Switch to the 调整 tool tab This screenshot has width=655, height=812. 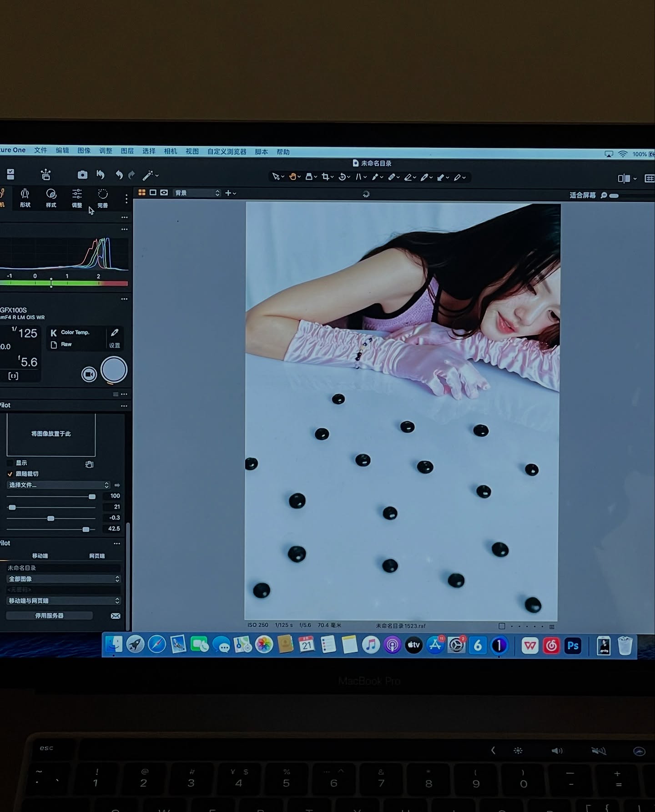[x=77, y=198]
